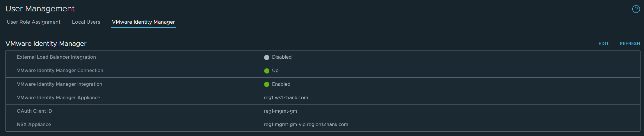The width and height of the screenshot is (644, 136).
Task: Click EDIT to modify identity settings
Action: 604,43
